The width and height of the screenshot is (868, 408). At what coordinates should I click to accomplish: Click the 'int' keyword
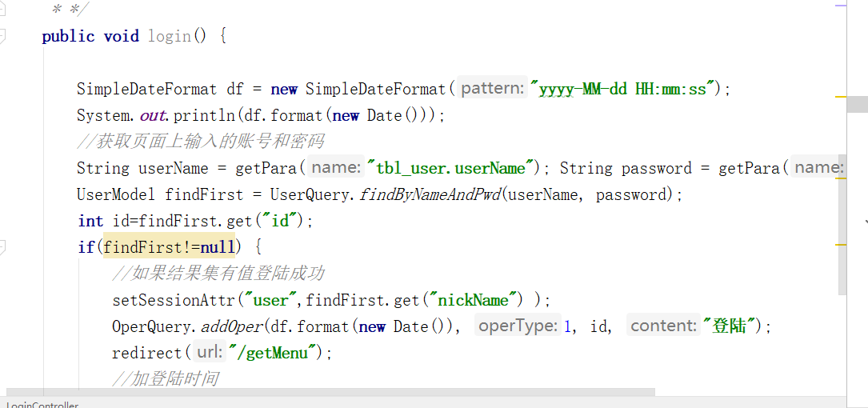tap(90, 221)
